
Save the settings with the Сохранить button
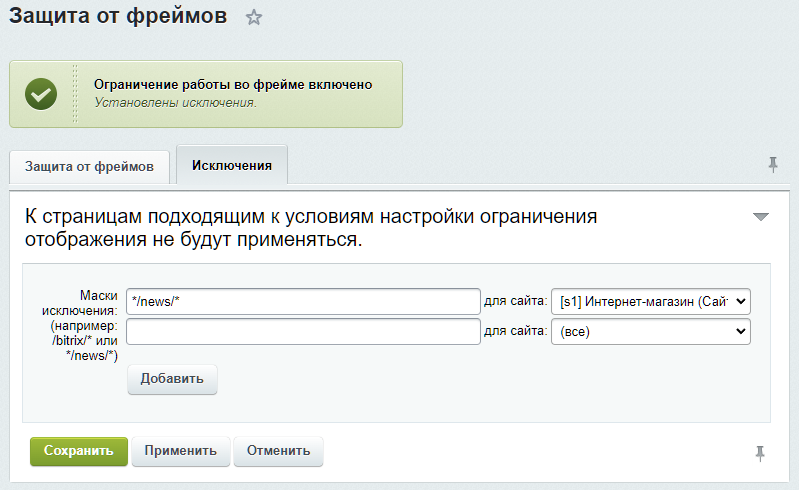pos(79,451)
